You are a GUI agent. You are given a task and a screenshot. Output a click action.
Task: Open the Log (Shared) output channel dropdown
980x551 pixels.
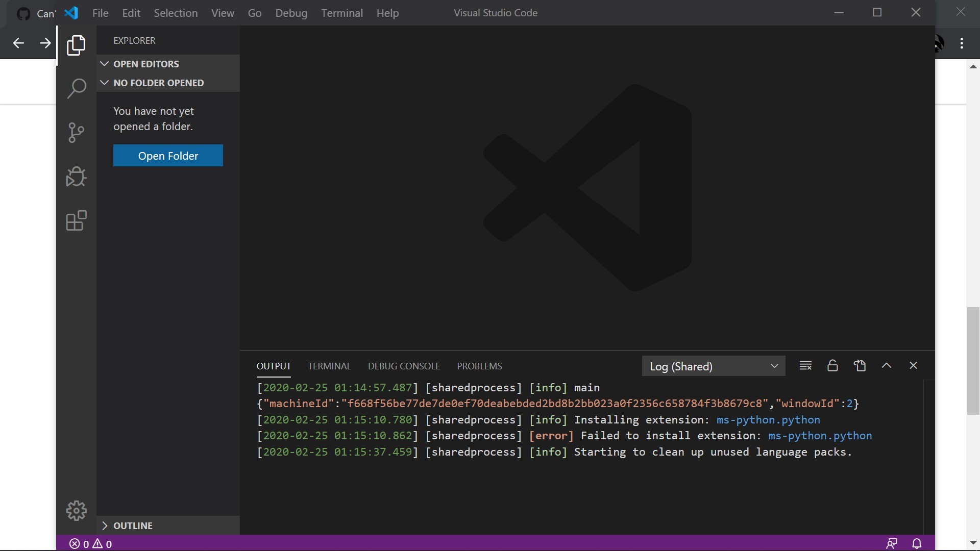714,366
